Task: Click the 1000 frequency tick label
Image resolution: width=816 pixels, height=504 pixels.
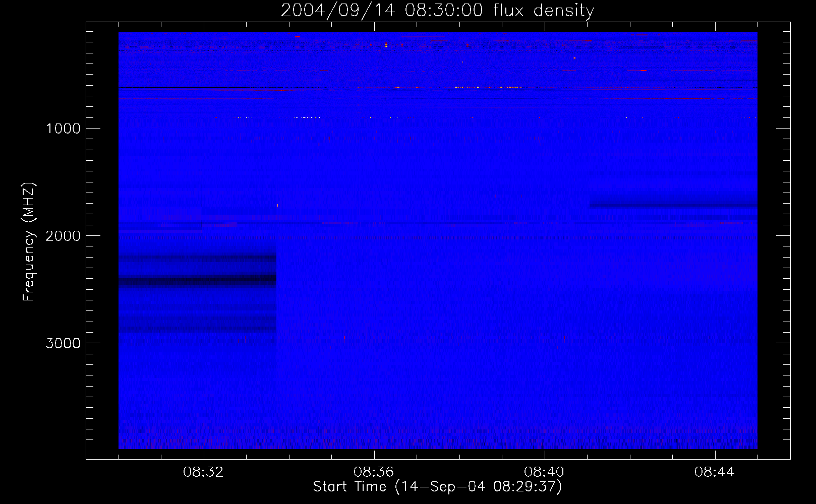Action: [x=63, y=129]
